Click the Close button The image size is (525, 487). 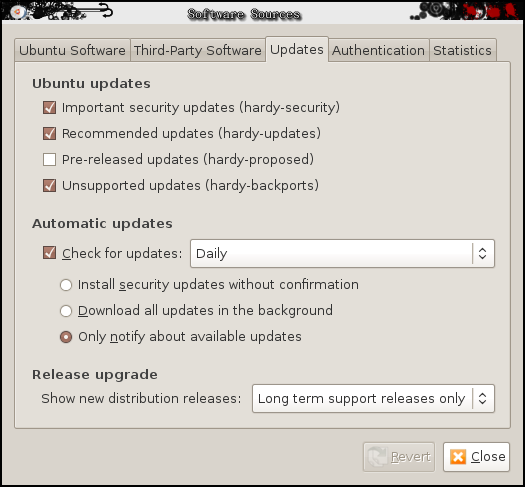coord(476,457)
